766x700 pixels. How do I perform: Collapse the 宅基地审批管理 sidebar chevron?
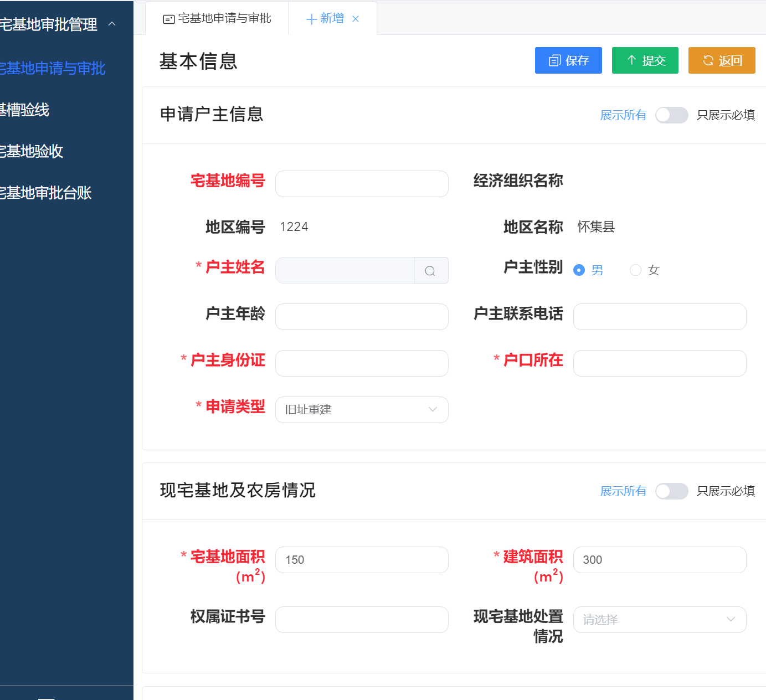tap(112, 24)
